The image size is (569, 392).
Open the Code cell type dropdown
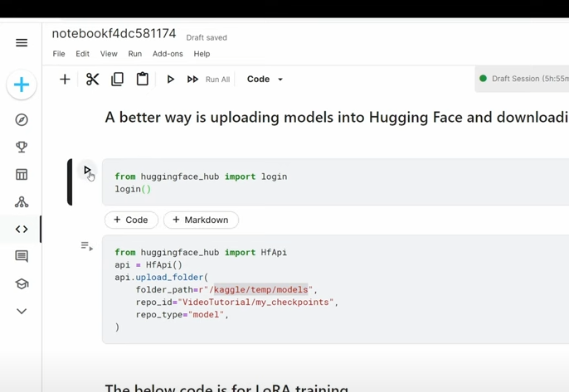[x=265, y=79]
